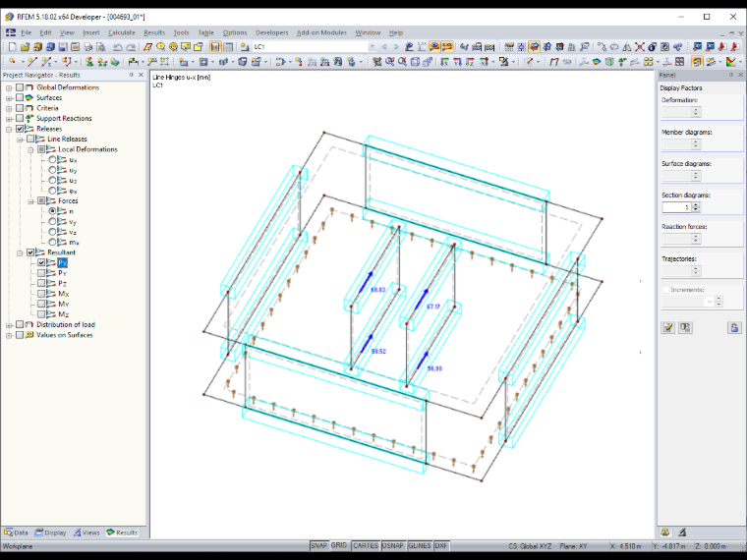The width and height of the screenshot is (747, 560).
Task: Click the Section diagrams factor stepper
Action: pyautogui.click(x=696, y=207)
